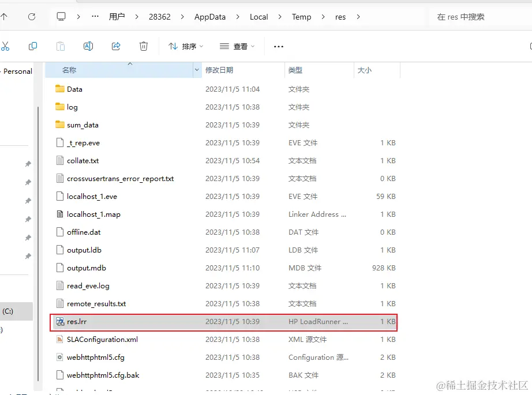This screenshot has height=395, width=532.
Task: Click the Delete trash icon
Action: click(144, 46)
